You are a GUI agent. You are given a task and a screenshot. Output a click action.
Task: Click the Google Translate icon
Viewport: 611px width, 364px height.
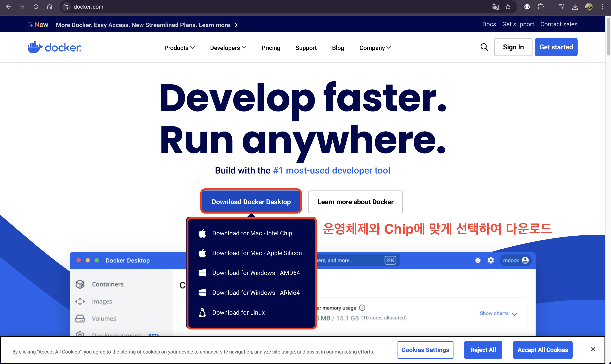(x=495, y=7)
